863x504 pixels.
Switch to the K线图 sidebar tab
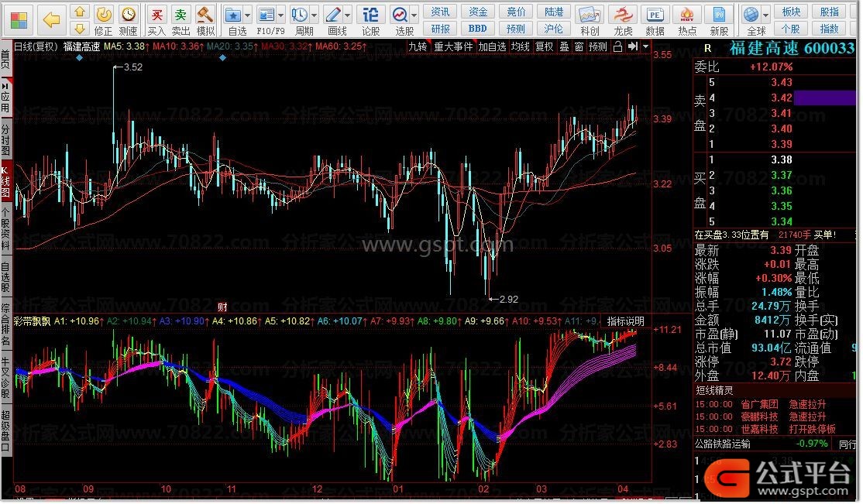5,180
